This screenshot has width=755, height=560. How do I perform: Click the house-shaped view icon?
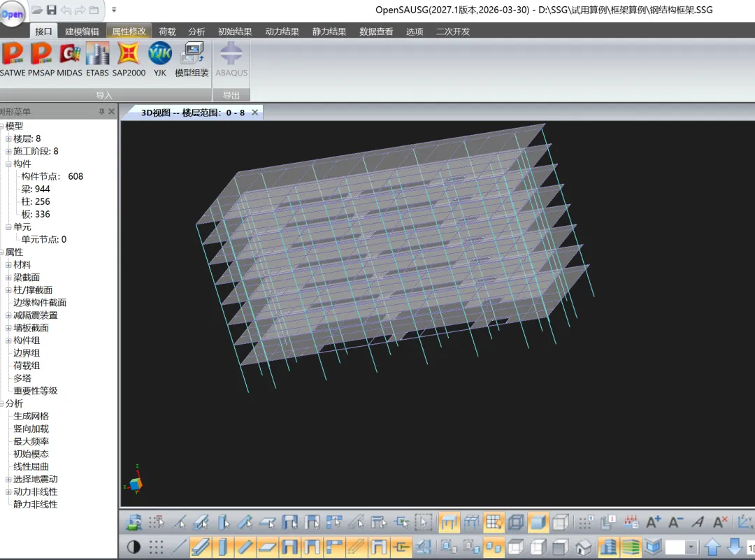tap(583, 547)
